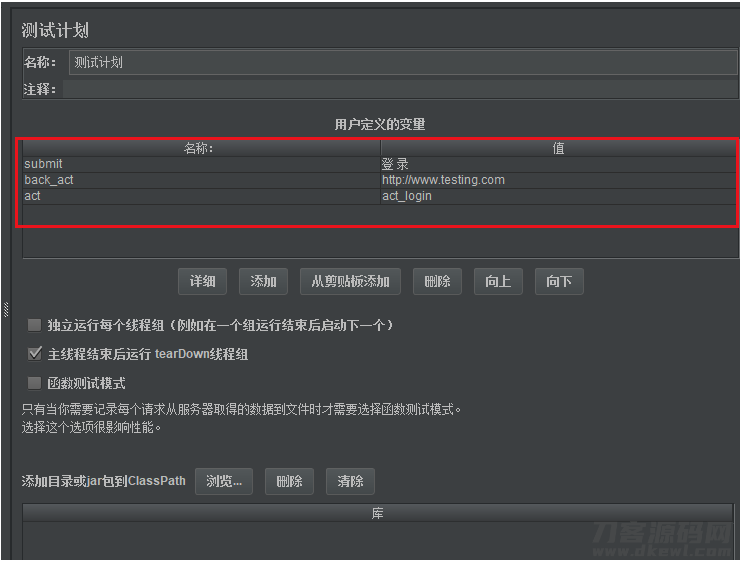The image size is (741, 562).
Task: Click the 清除 button
Action: point(350,482)
